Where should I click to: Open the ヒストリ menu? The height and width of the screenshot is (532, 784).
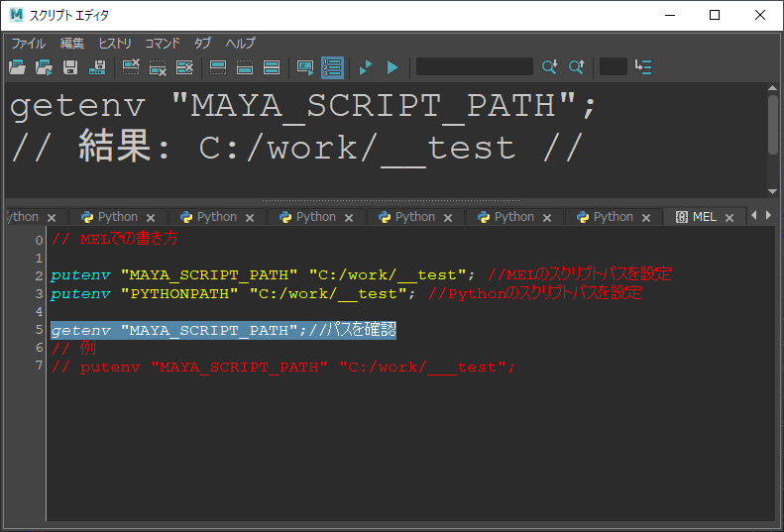pyautogui.click(x=115, y=44)
